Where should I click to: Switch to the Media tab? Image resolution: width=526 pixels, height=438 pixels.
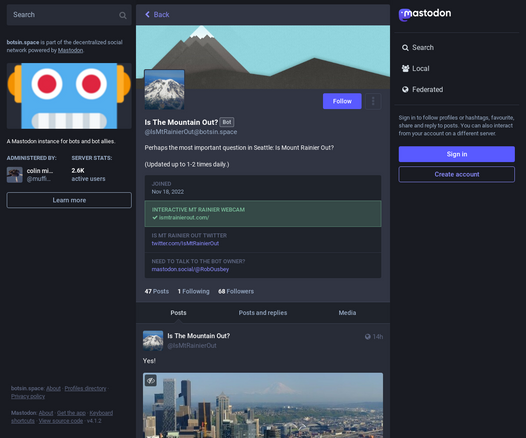tap(347, 313)
